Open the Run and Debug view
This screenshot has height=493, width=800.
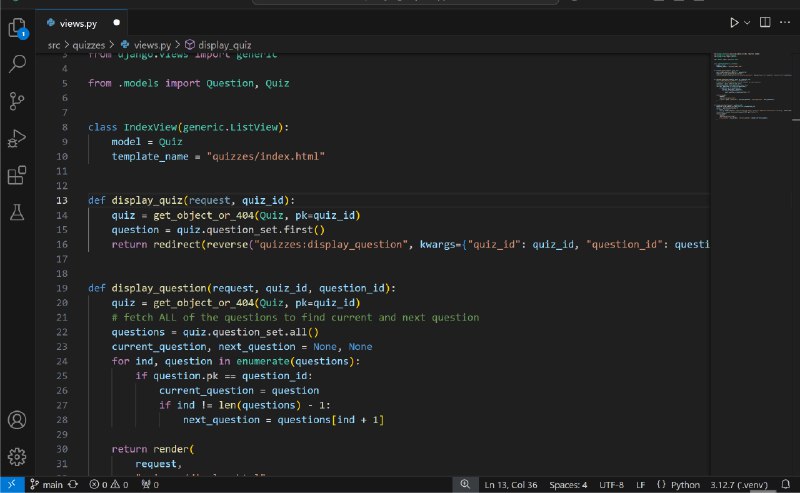[x=17, y=138]
